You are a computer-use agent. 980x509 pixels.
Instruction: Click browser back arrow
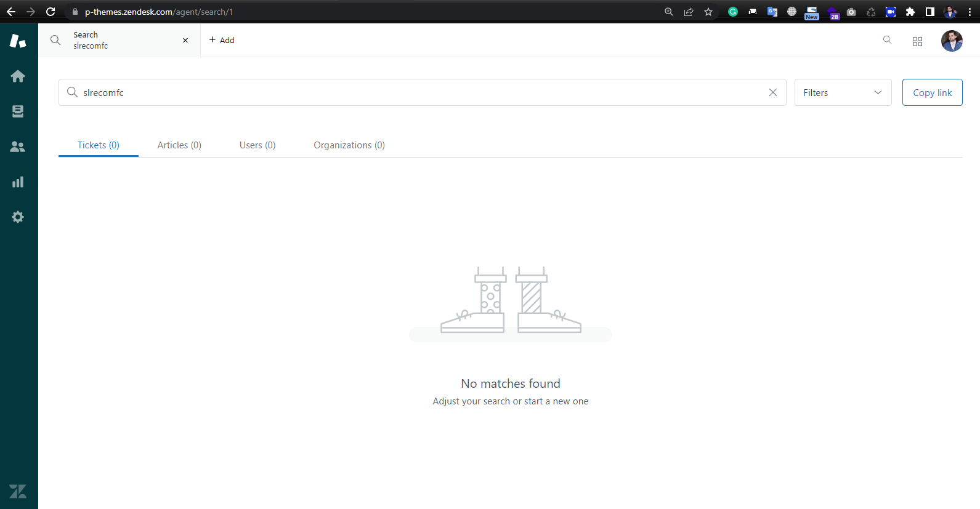pos(11,12)
